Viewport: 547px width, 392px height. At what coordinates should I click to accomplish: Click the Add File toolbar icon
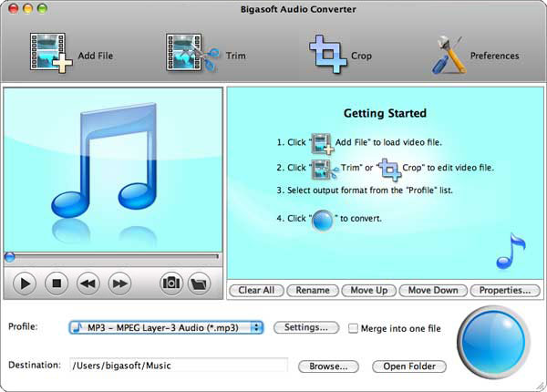[51, 54]
